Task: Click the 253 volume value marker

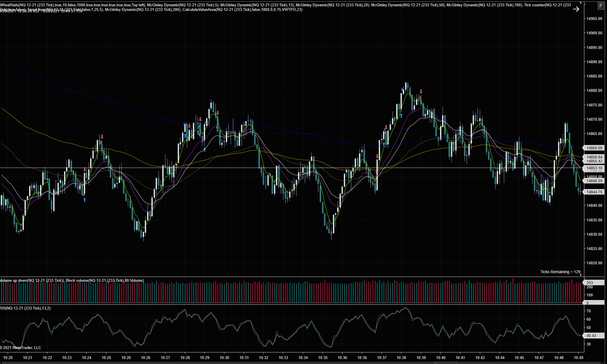Action: [x=594, y=282]
